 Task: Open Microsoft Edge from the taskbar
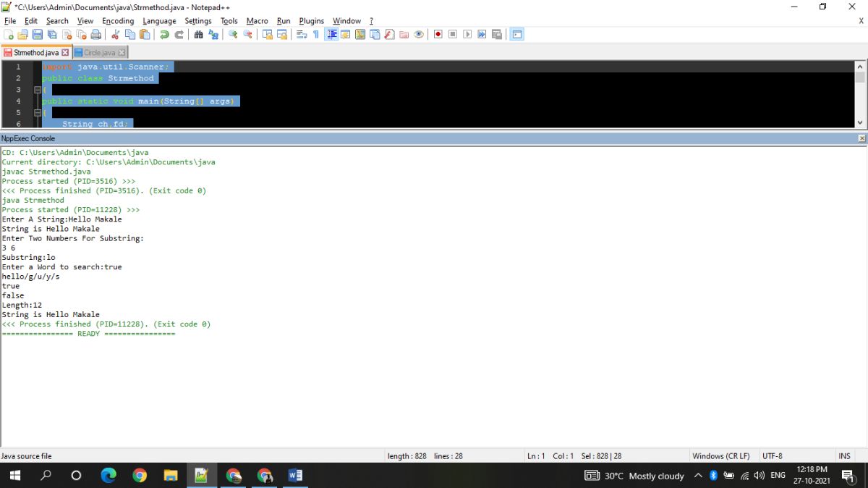pyautogui.click(x=109, y=475)
